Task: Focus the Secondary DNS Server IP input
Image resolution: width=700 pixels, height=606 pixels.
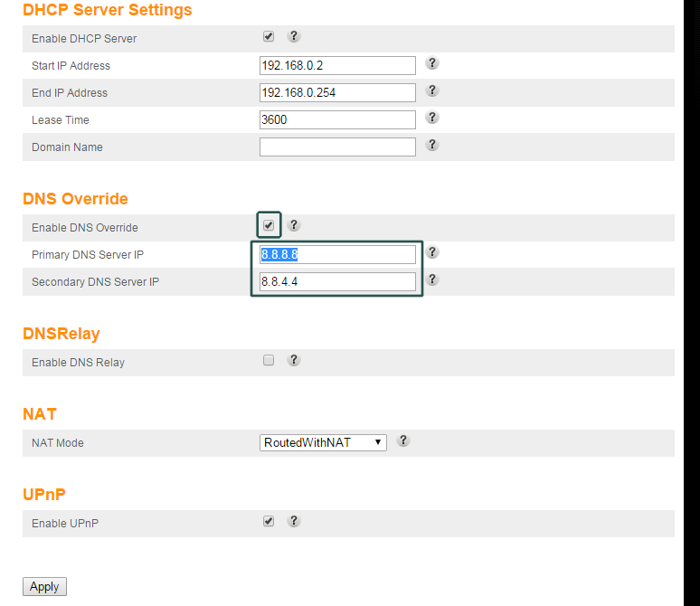Action: point(337,281)
